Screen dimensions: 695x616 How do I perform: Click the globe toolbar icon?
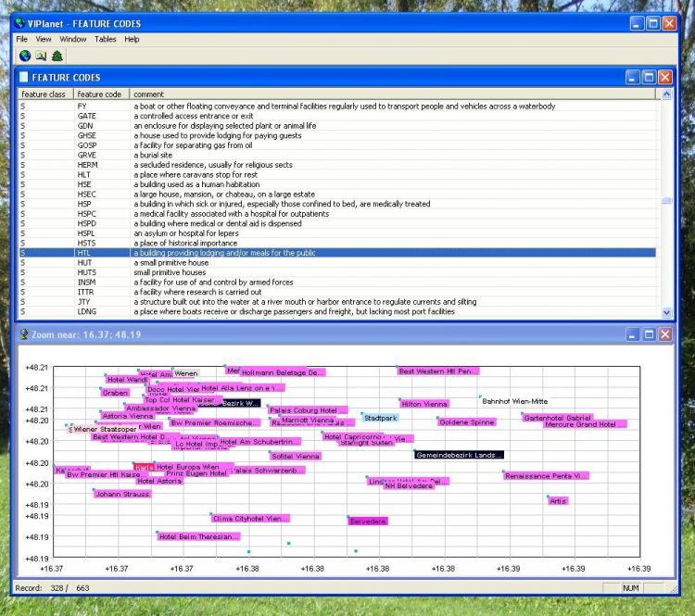click(x=25, y=56)
